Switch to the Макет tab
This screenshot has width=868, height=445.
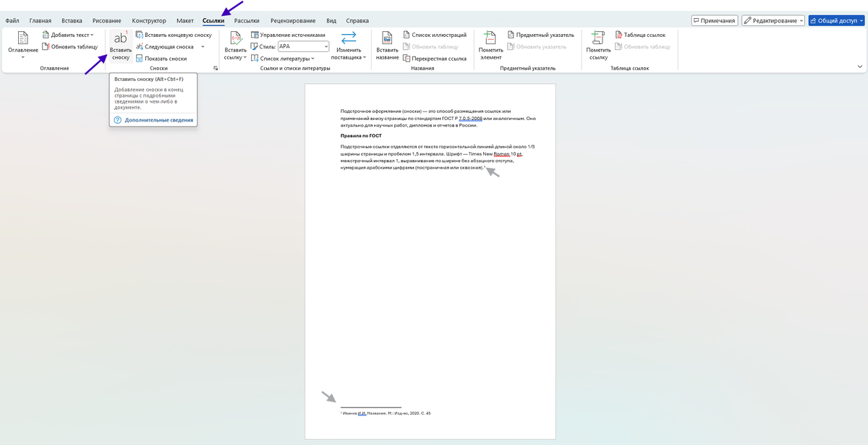pyautogui.click(x=185, y=21)
